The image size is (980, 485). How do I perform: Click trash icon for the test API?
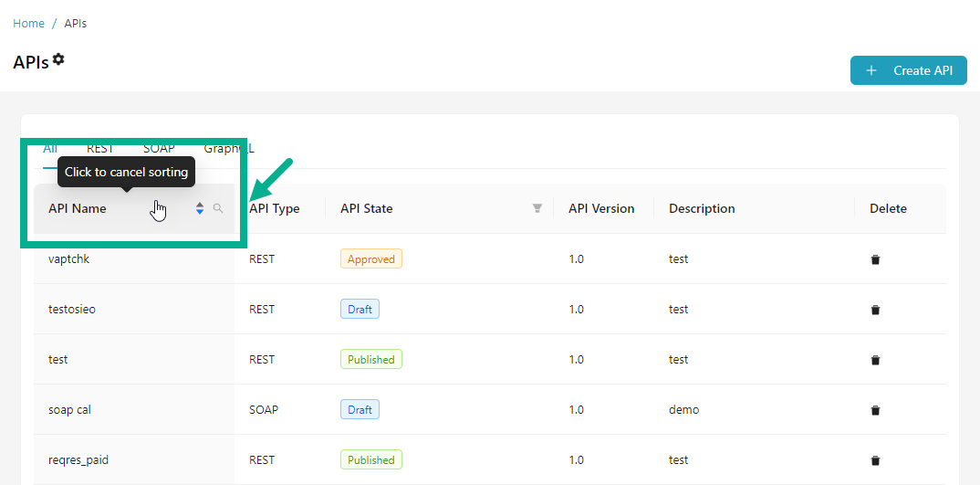(x=875, y=360)
